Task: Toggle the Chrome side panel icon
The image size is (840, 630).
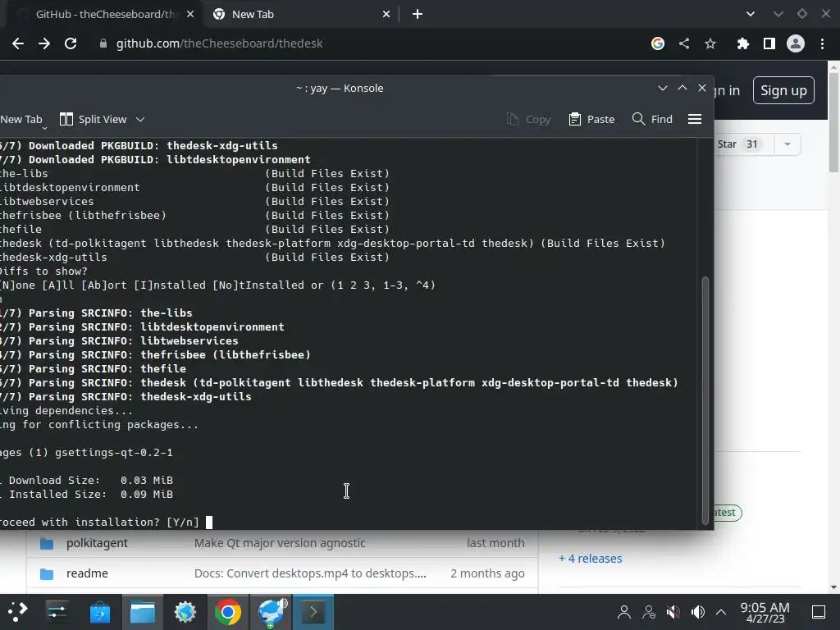Action: [769, 43]
